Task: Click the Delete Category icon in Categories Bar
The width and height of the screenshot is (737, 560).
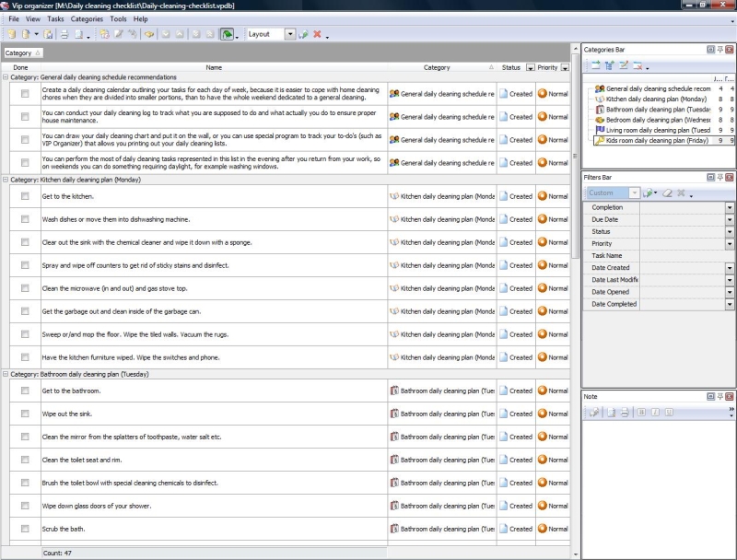Action: 637,65
